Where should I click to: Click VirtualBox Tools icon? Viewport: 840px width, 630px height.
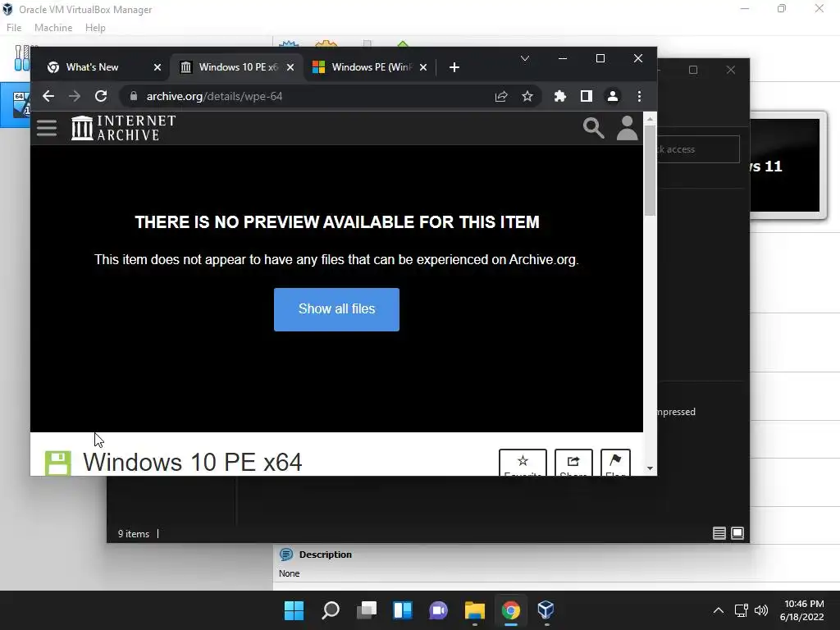coord(21,58)
